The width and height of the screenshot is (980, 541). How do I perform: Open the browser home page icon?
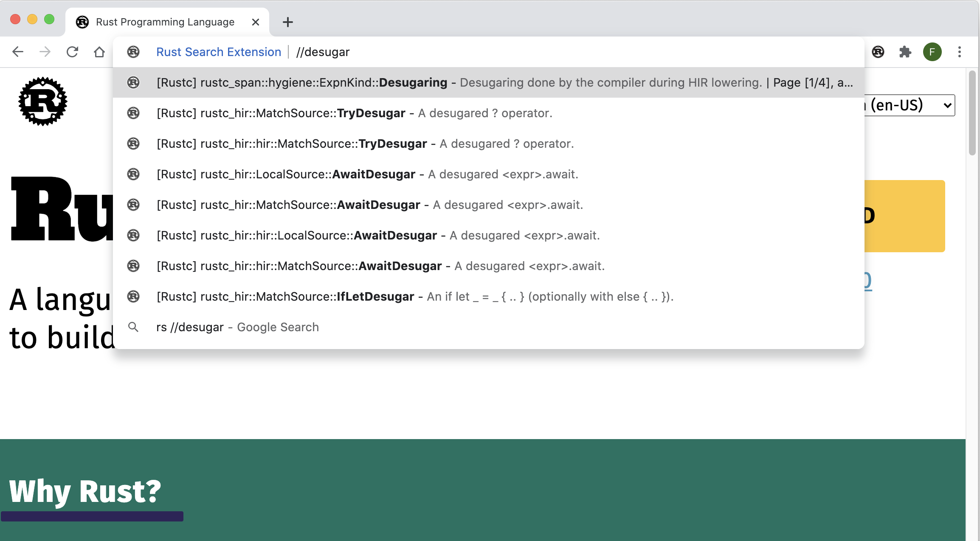pyautogui.click(x=99, y=52)
